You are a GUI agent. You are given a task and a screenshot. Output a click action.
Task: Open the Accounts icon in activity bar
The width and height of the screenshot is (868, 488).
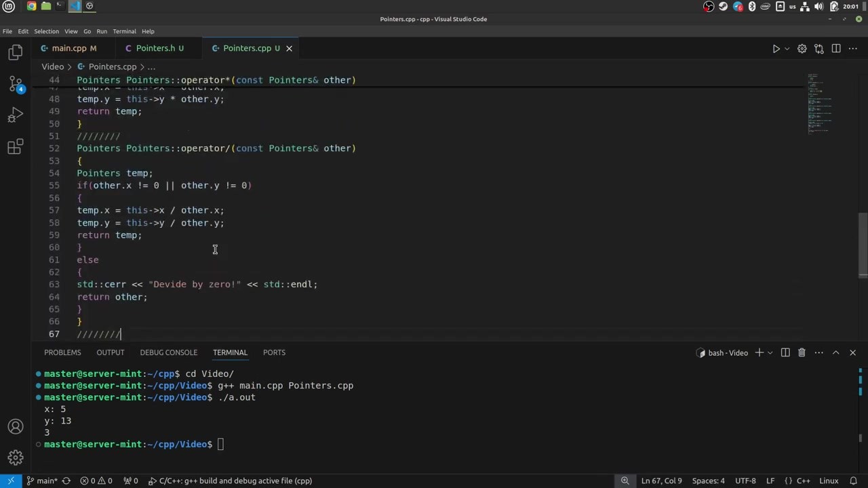coord(15,427)
